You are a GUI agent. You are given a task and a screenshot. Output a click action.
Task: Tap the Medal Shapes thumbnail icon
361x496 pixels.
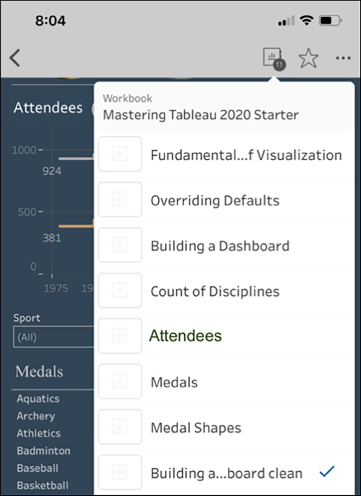tap(120, 427)
